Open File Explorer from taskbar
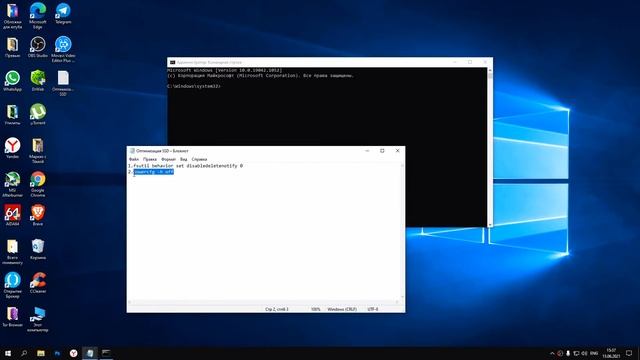This screenshot has width=640, height=360. coord(41,353)
